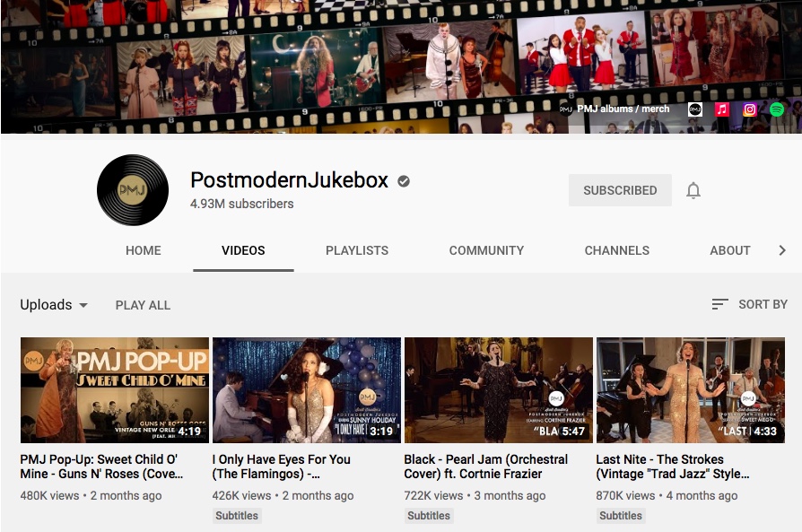Open the PLAYLISTS tab

[x=357, y=250]
